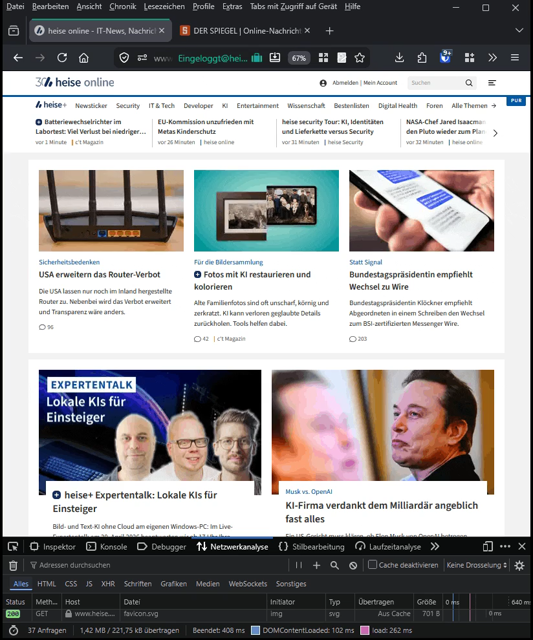Switch to the Konsole tab
Image resolution: width=533 pixels, height=640 pixels.
point(107,547)
